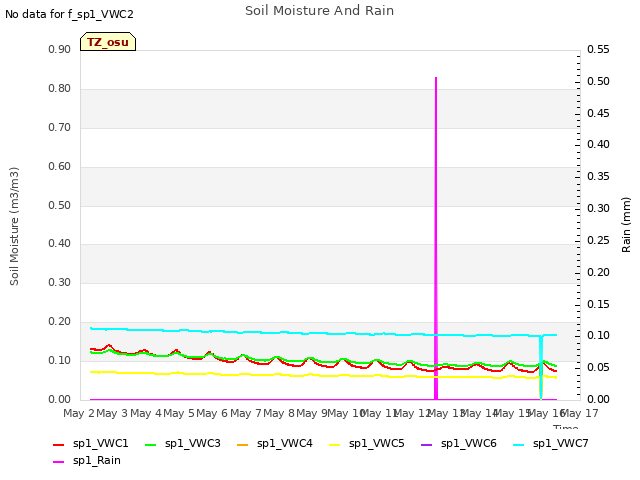Click the sp1_VWC3 green legend swatch
Image resolution: width=640 pixels, height=480 pixels.
tap(151, 445)
